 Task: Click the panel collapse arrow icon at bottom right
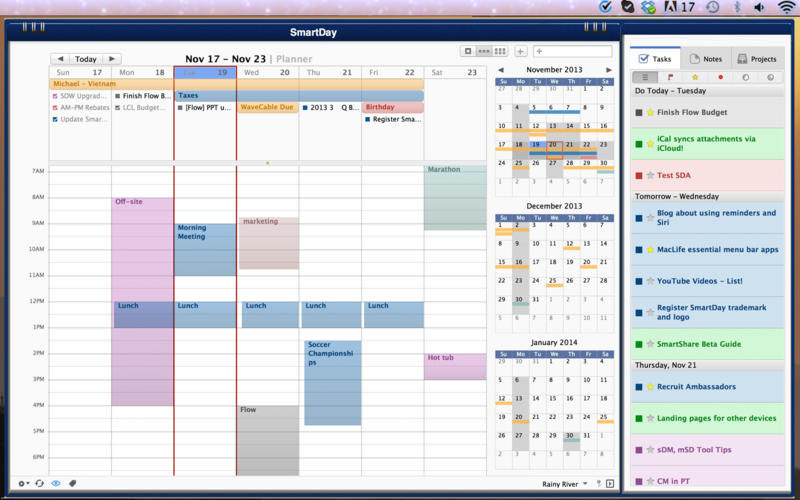click(610, 484)
